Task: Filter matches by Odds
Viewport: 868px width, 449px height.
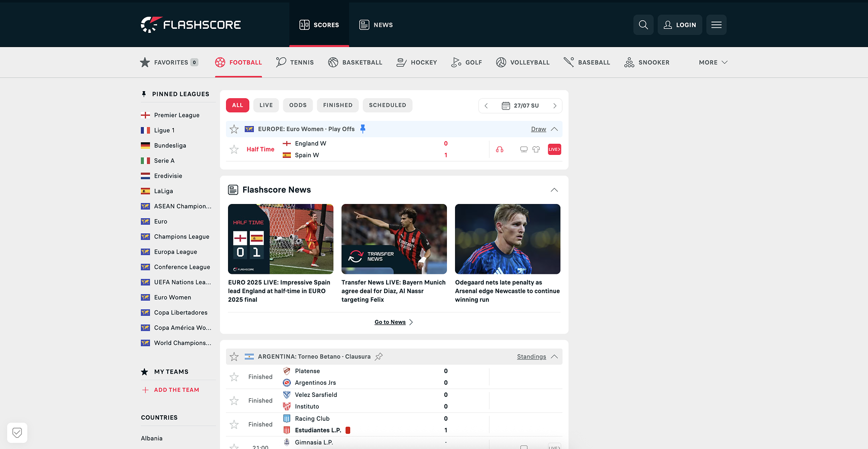Action: [x=298, y=105]
